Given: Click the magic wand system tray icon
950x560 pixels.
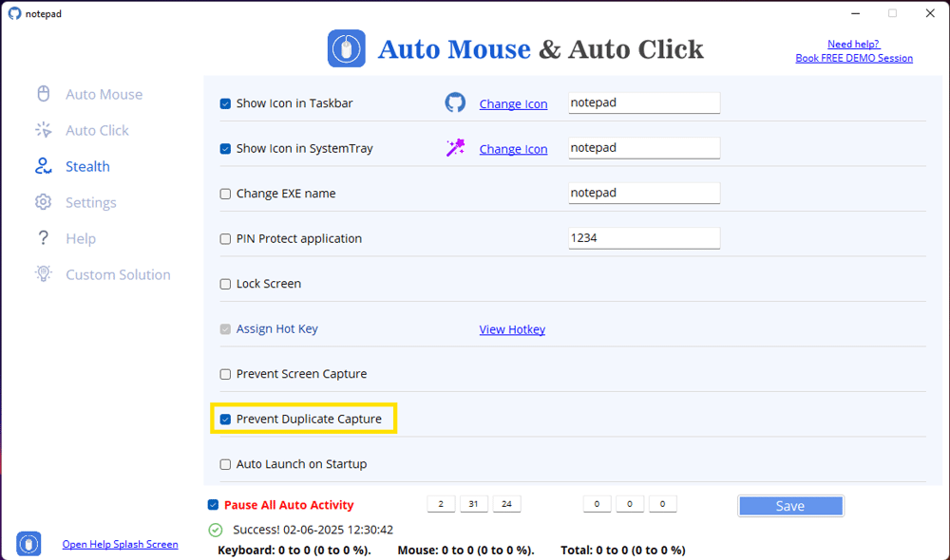Looking at the screenshot, I should click(455, 147).
